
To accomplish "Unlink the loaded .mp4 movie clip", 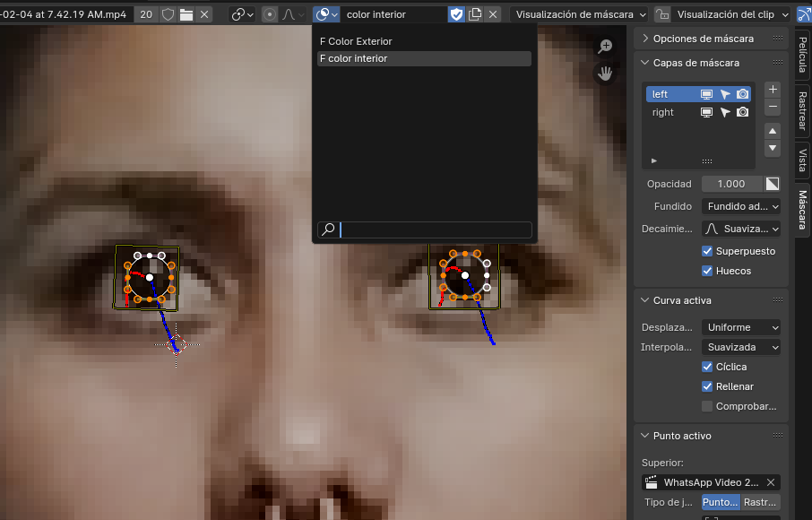I will (x=204, y=14).
